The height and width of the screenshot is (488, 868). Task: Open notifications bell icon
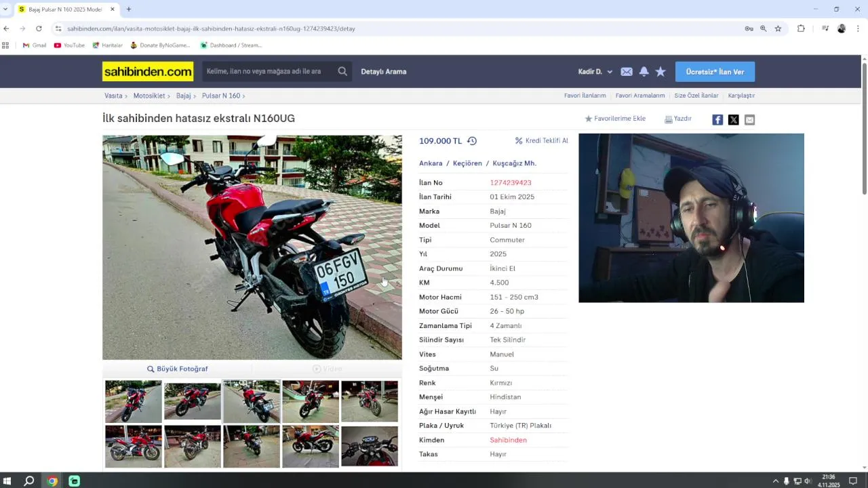click(x=644, y=71)
